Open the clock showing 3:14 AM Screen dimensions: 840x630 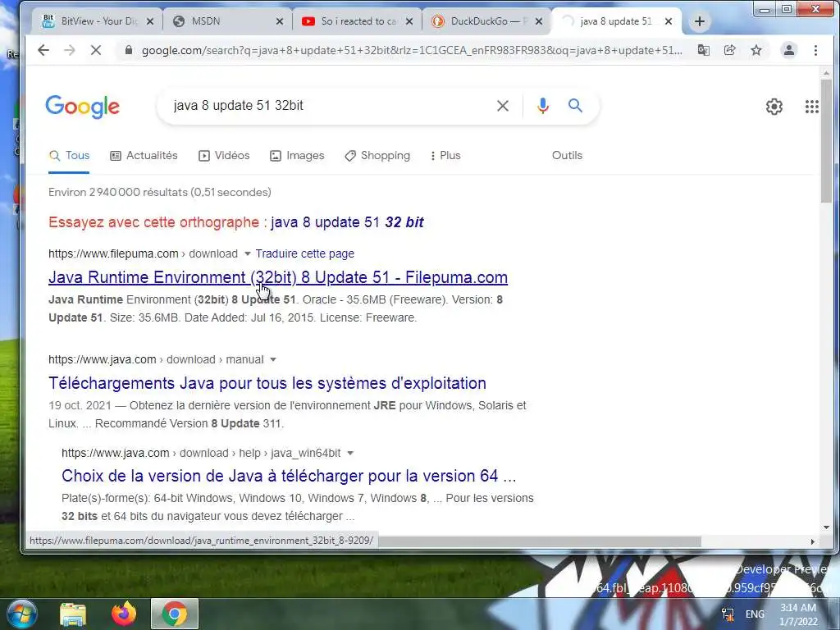tap(798, 614)
